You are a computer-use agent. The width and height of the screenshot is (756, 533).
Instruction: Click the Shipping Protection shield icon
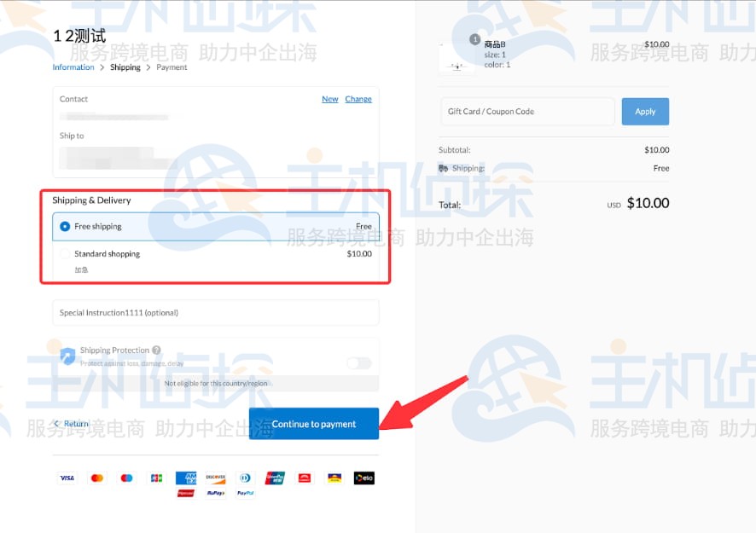[x=68, y=356]
